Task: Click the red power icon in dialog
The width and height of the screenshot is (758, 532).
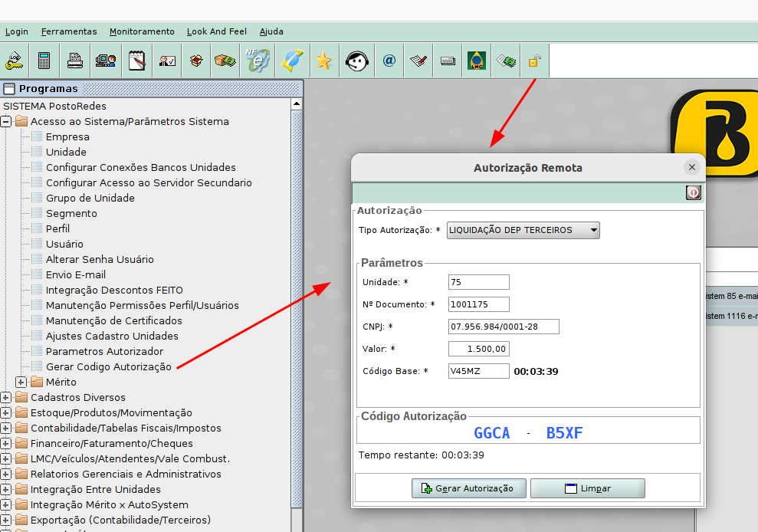Action: tap(693, 193)
